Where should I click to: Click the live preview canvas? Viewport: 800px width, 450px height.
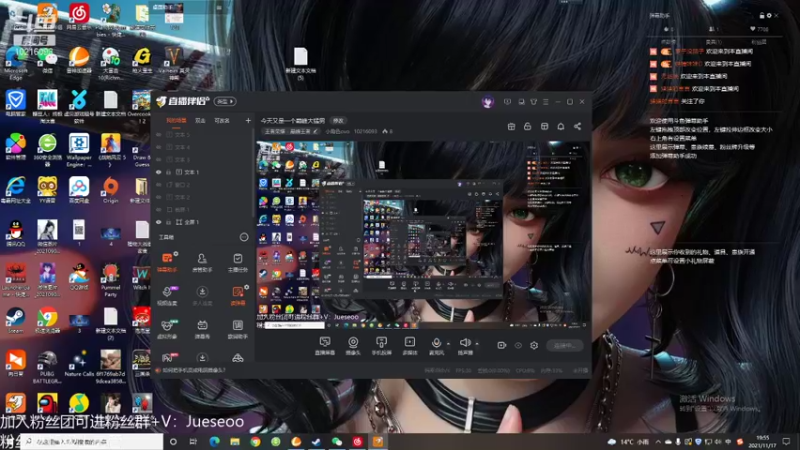(x=423, y=234)
